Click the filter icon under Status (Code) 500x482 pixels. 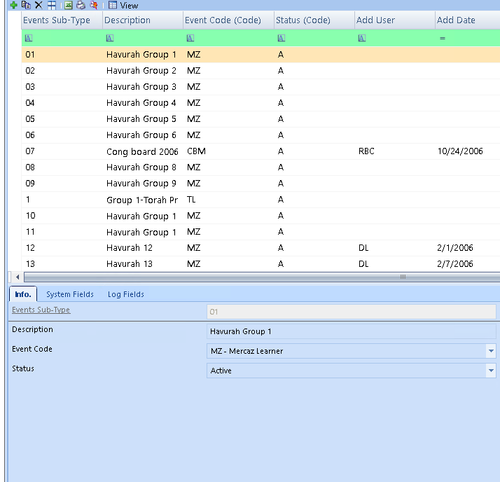(x=281, y=38)
